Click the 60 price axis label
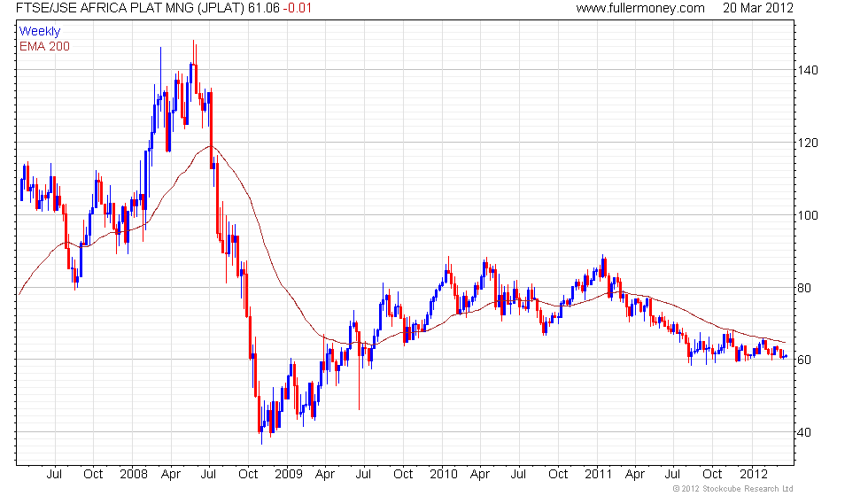This screenshot has height=496, width=868. tap(804, 360)
